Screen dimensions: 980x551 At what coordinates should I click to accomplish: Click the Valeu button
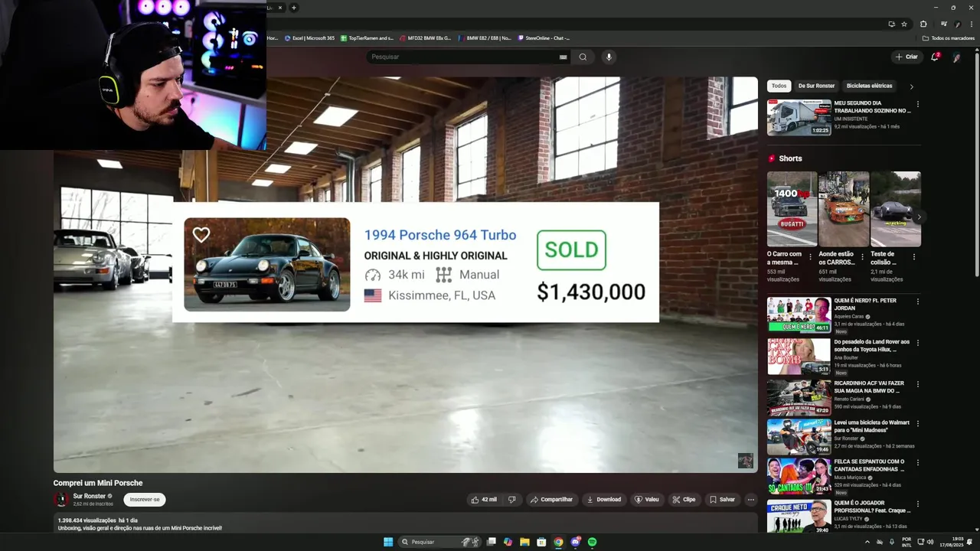coord(646,500)
